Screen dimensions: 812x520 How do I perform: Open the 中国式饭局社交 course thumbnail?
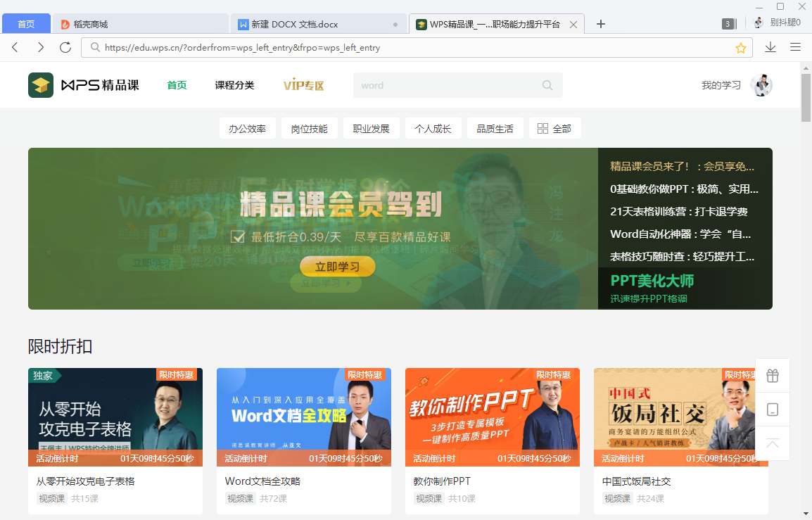(681, 417)
